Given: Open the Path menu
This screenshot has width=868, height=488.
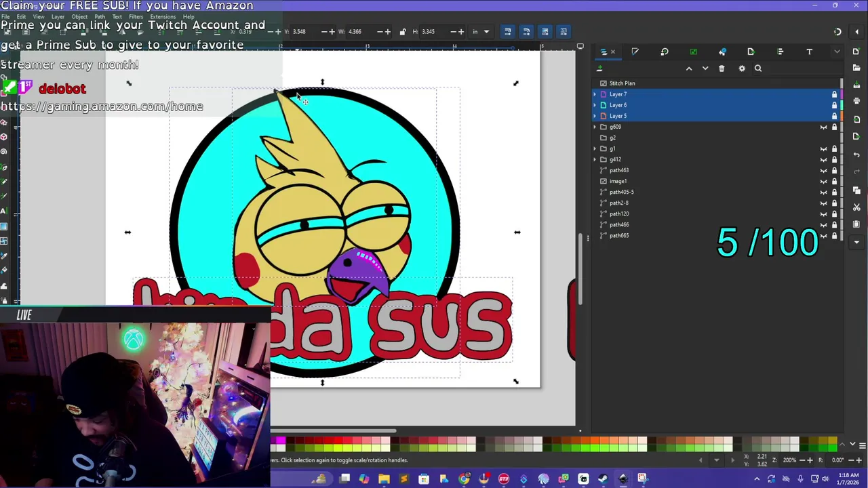Looking at the screenshot, I should 100,17.
